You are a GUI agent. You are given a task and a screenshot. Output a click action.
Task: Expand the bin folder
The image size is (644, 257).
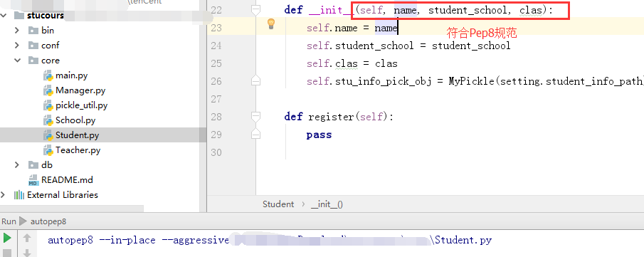[x=17, y=31]
